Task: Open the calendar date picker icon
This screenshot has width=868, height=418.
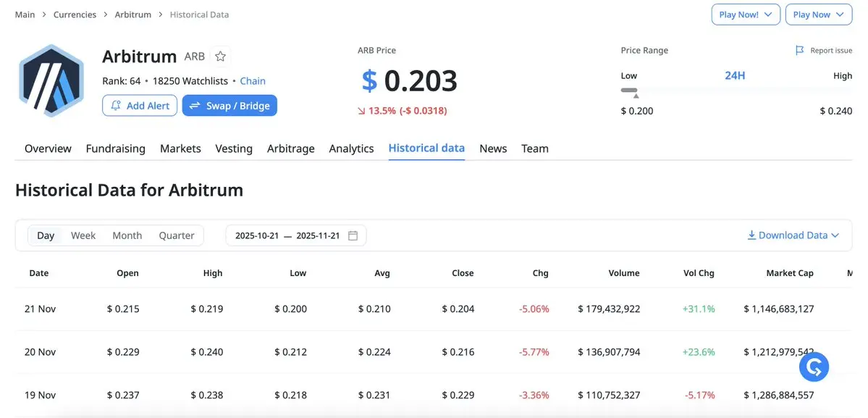Action: tap(353, 235)
